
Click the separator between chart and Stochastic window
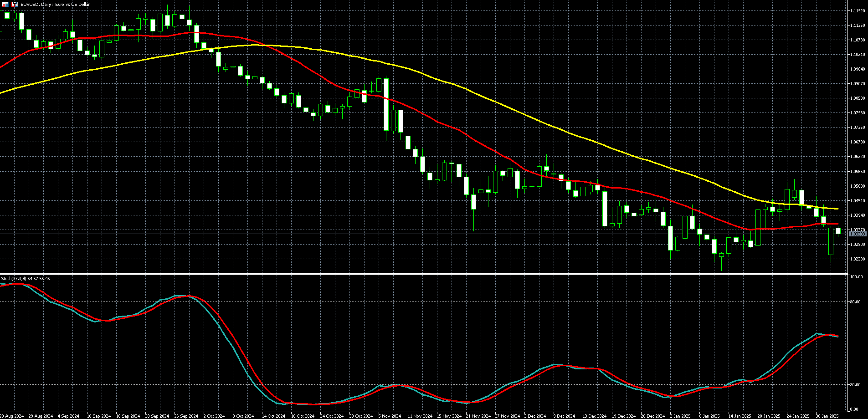coord(424,274)
